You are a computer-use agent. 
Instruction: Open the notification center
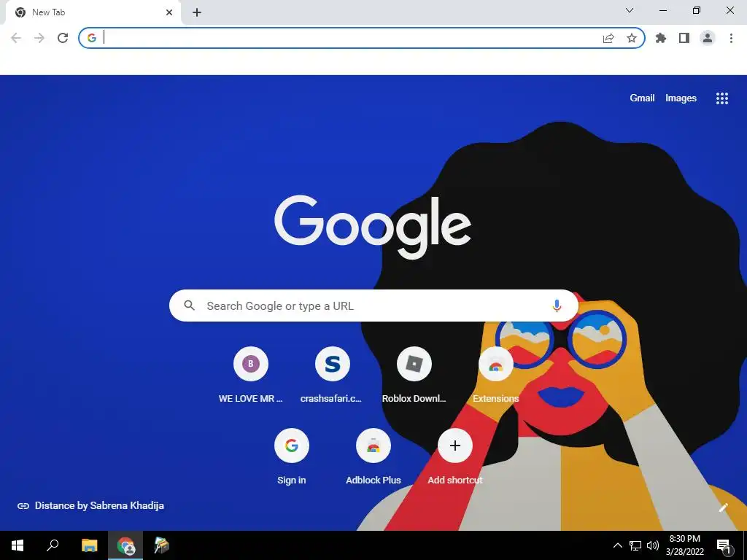(724, 545)
